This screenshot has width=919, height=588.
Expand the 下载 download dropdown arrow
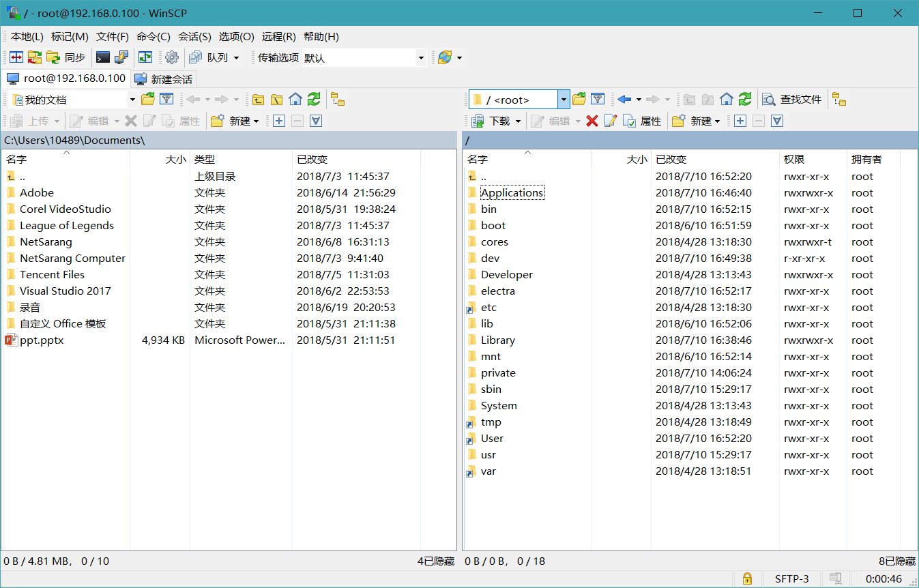(x=518, y=121)
